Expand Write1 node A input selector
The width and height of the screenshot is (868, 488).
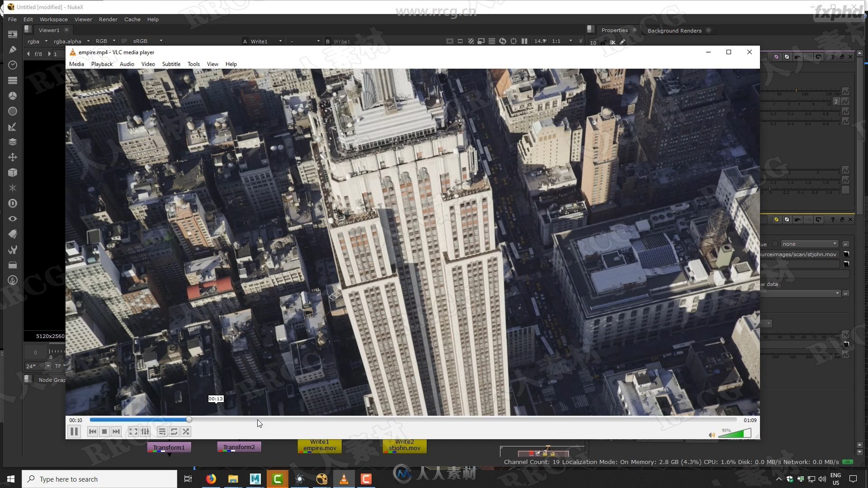(x=280, y=41)
